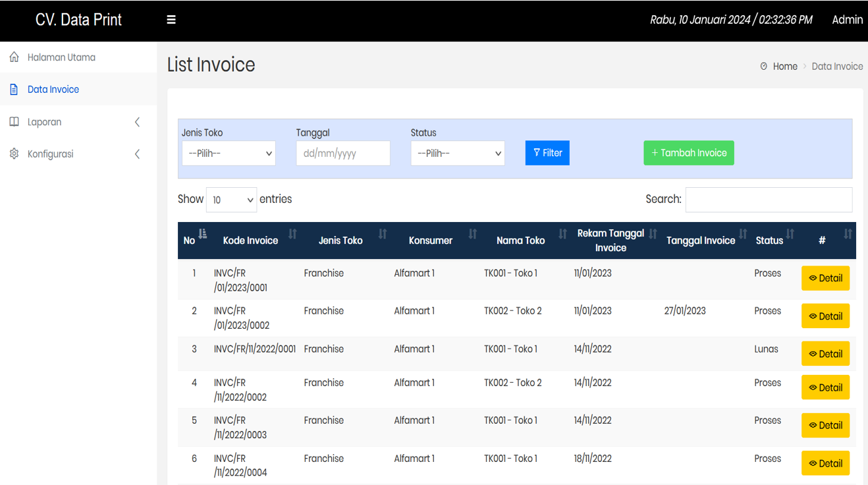Click the gear icon beside Konfigurasi
This screenshot has height=485, width=868.
coord(14,154)
